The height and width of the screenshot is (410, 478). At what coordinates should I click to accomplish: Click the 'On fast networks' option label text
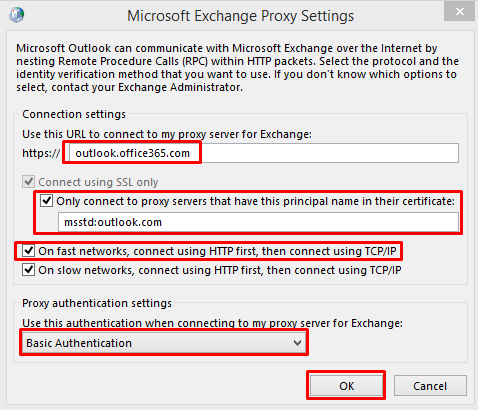coord(217,251)
